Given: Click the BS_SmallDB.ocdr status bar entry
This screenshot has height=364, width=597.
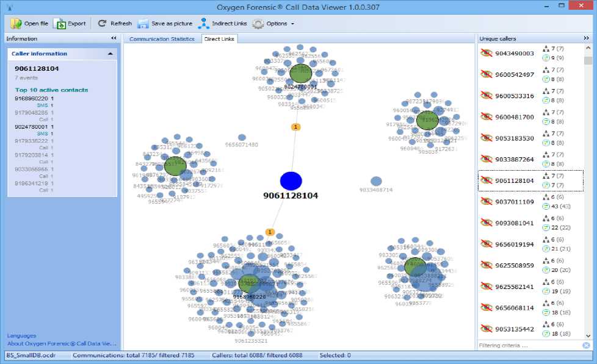Looking at the screenshot, I should pyautogui.click(x=31, y=355).
